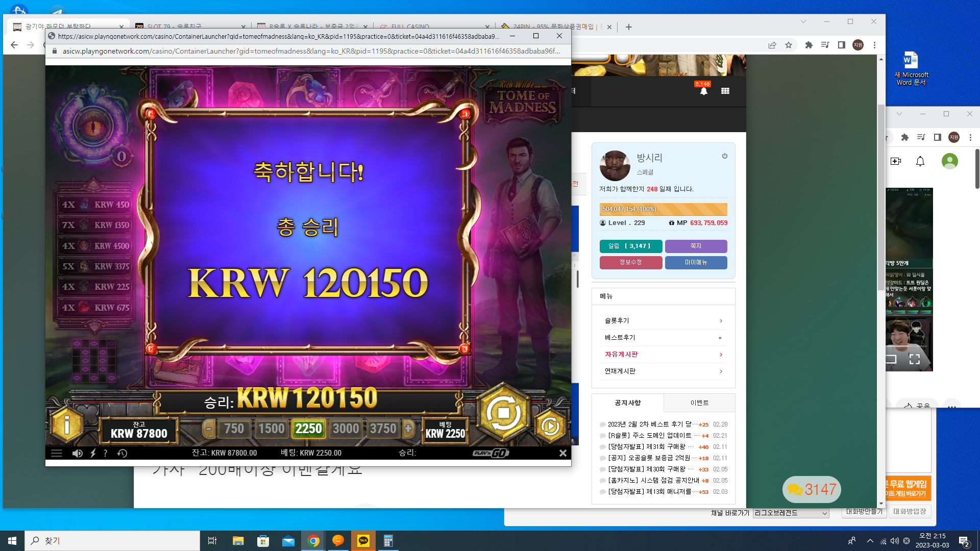
Task: Switch to the FULL CASINO tab
Action: [434, 27]
